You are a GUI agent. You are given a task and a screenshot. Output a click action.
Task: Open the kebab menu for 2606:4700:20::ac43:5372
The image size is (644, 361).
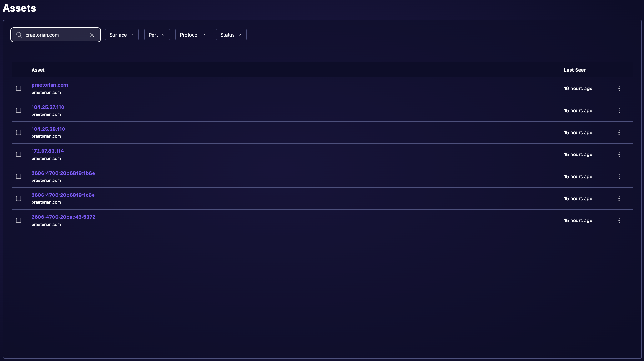[x=619, y=221]
